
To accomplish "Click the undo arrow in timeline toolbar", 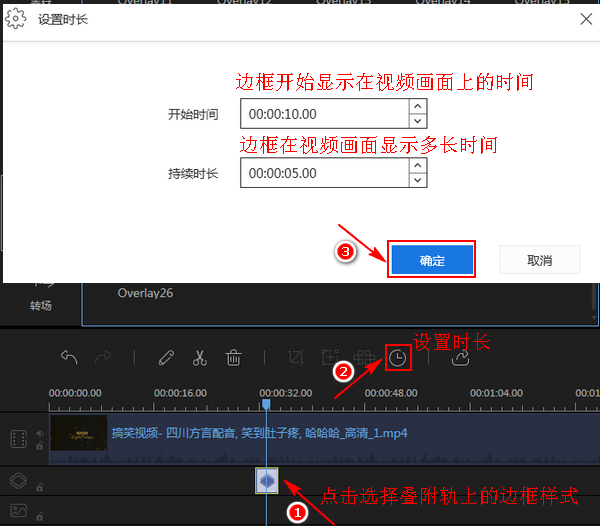I will pyautogui.click(x=69, y=357).
